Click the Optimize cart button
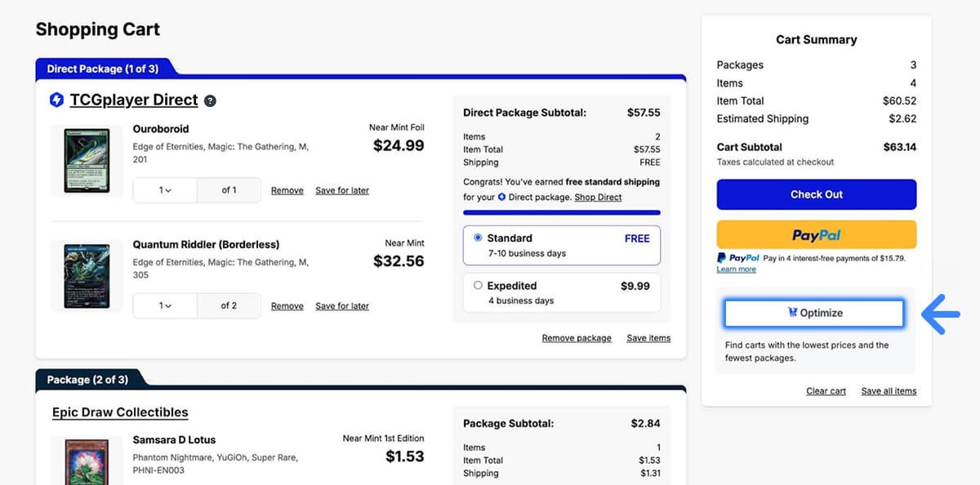The width and height of the screenshot is (980, 485). pos(814,314)
